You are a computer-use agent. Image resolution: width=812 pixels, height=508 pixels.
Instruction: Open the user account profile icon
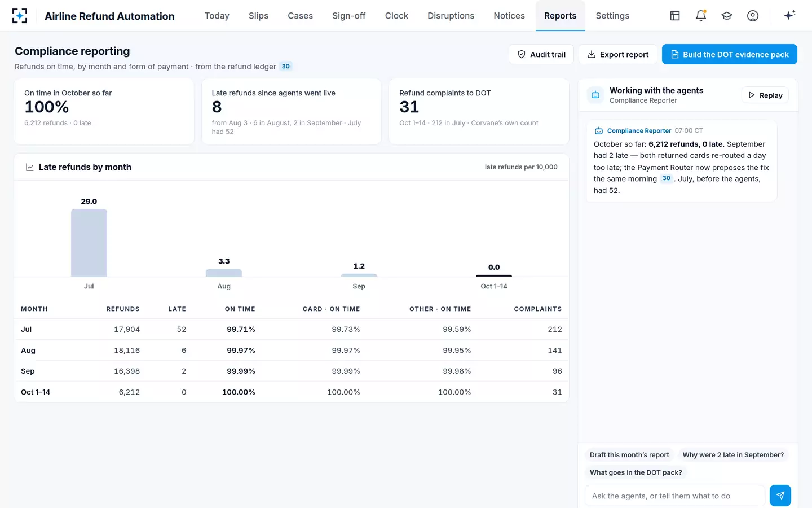753,16
